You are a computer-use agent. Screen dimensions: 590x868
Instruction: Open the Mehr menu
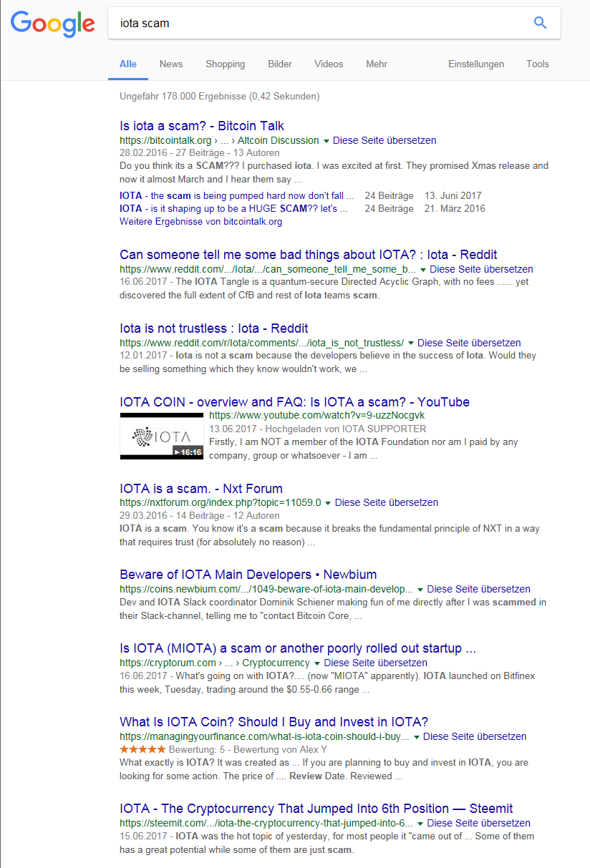coord(377,64)
